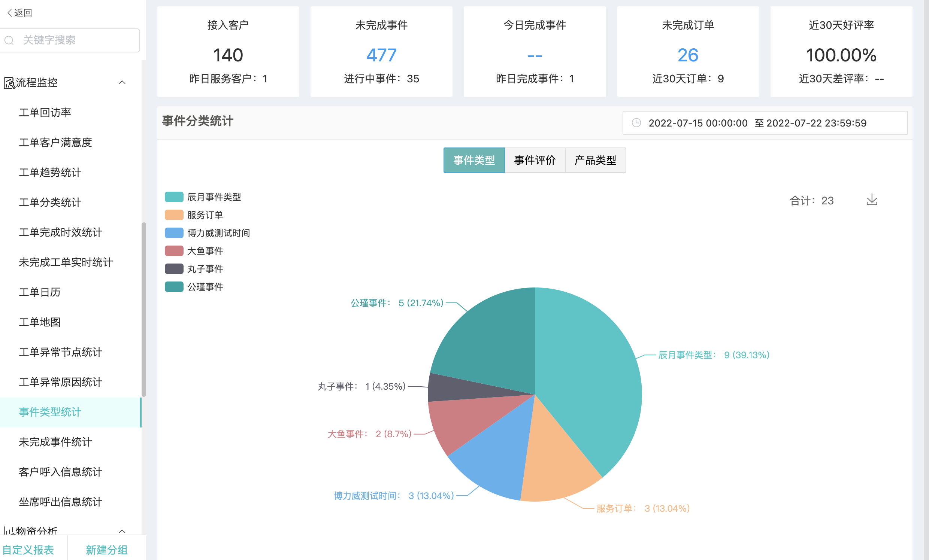Focus the 关键字搜索 search field
929x560 pixels.
click(x=70, y=40)
